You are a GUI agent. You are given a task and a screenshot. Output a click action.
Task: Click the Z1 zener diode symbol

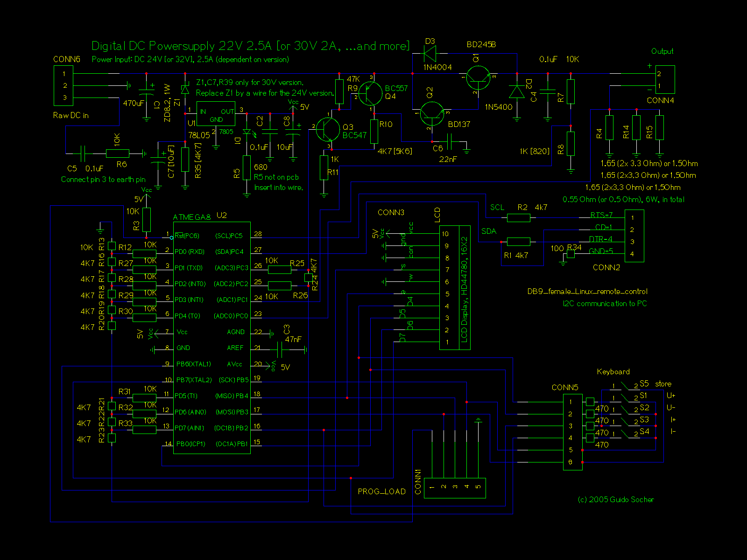coord(185,90)
